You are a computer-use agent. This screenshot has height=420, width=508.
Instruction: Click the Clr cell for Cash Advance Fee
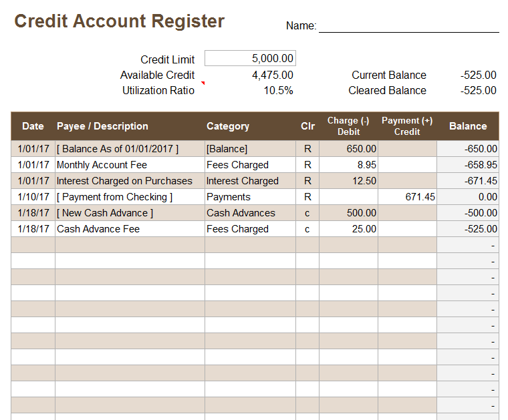[x=307, y=229]
